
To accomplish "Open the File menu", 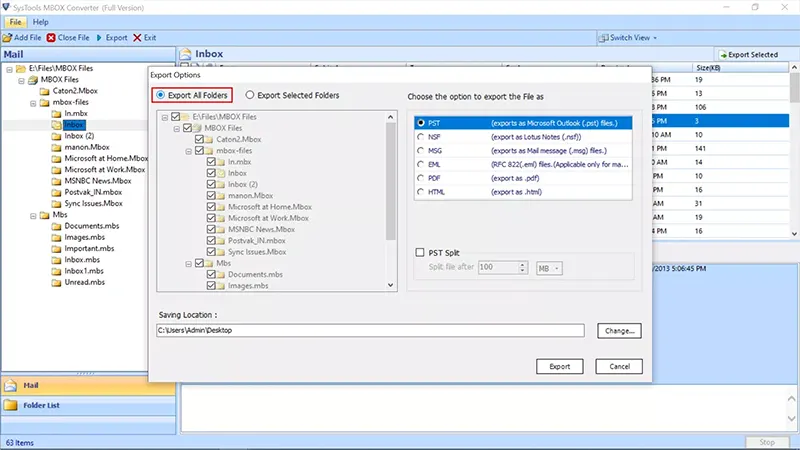I will (15, 22).
